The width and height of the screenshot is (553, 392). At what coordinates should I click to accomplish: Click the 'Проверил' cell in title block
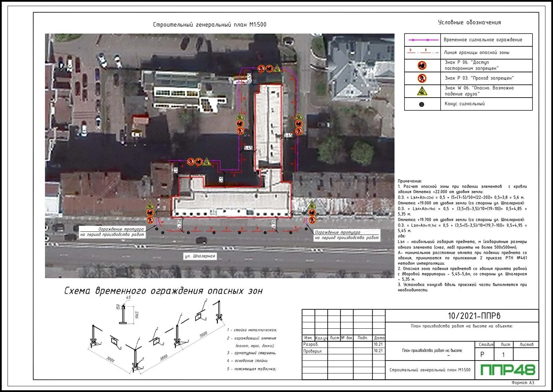[x=312, y=351]
